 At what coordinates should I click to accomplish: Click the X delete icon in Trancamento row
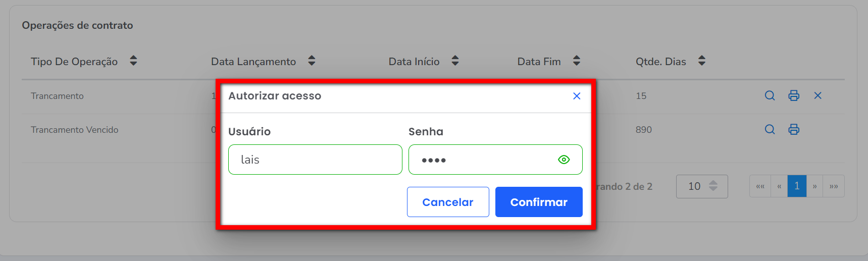818,95
